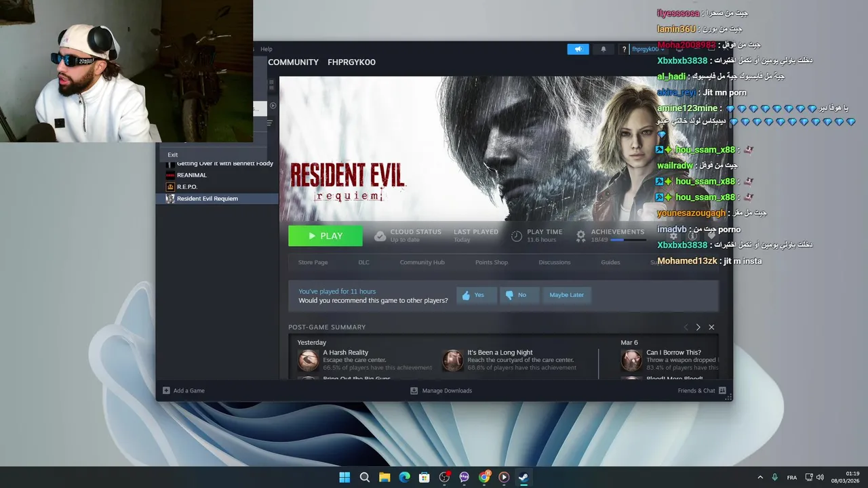Go to next post-game summary page
The height and width of the screenshot is (488, 868).
click(x=698, y=327)
